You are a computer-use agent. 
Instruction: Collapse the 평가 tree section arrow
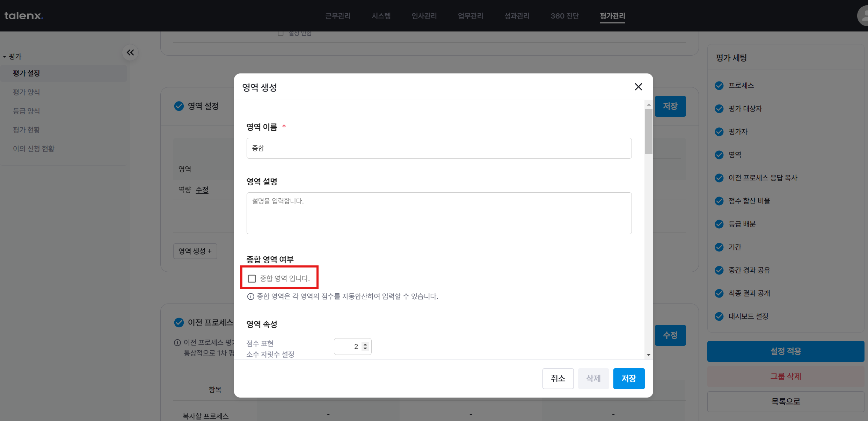tap(5, 57)
